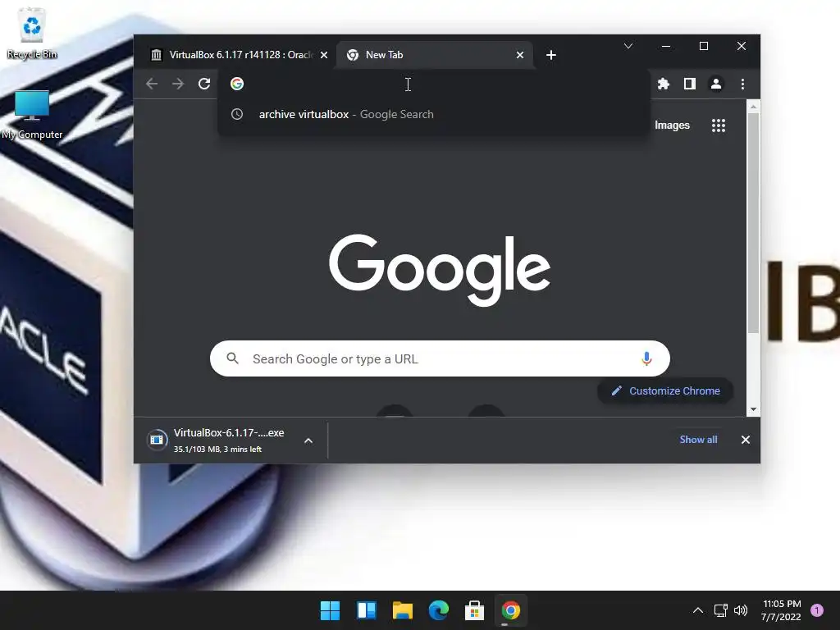Click the VirtualBox exe download file icon
Image resolution: width=840 pixels, height=630 pixels.
[157, 440]
